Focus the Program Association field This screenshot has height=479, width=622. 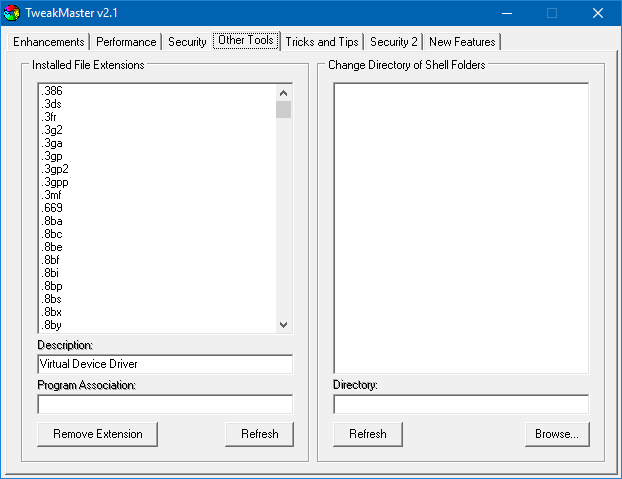165,404
